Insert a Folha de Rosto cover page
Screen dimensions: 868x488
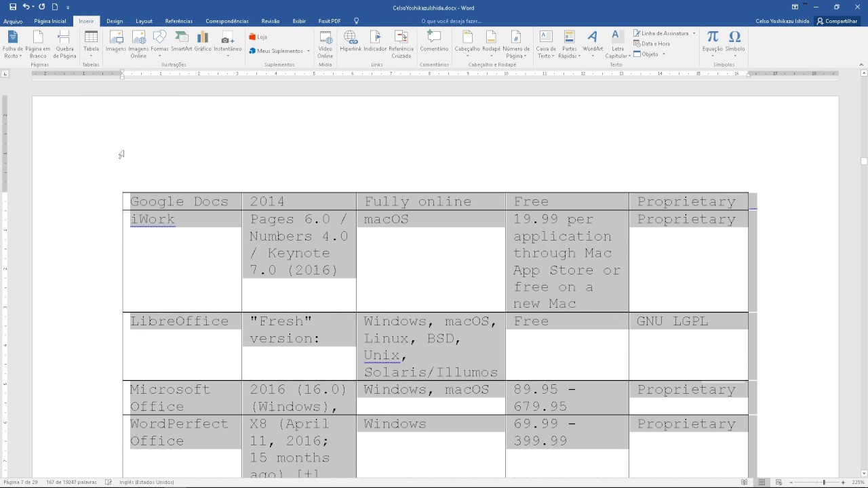click(x=13, y=45)
